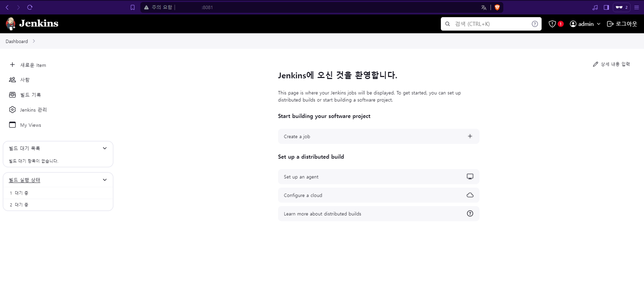Bookmark this page using bookmark icon
Image resolution: width=644 pixels, height=281 pixels.
click(133, 7)
